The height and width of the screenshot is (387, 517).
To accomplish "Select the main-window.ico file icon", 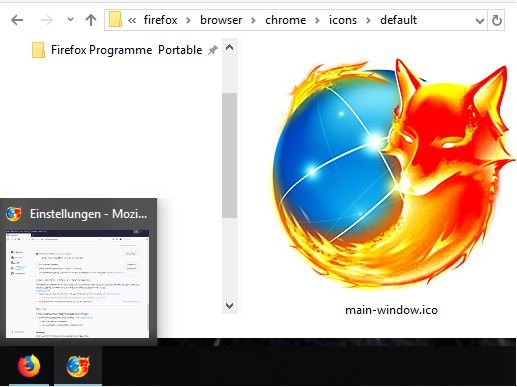I will (392, 174).
